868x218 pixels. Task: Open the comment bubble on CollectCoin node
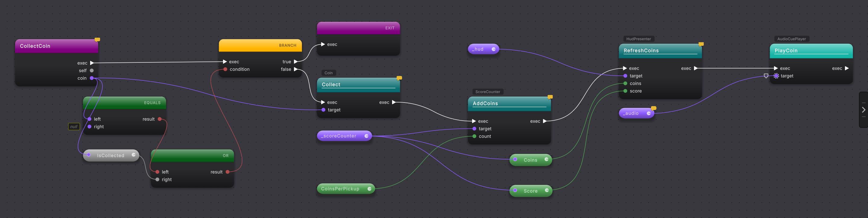97,40
